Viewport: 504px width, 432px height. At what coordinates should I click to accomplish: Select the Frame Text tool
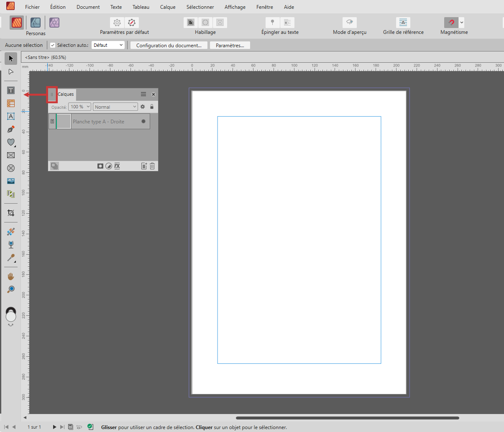point(11,90)
